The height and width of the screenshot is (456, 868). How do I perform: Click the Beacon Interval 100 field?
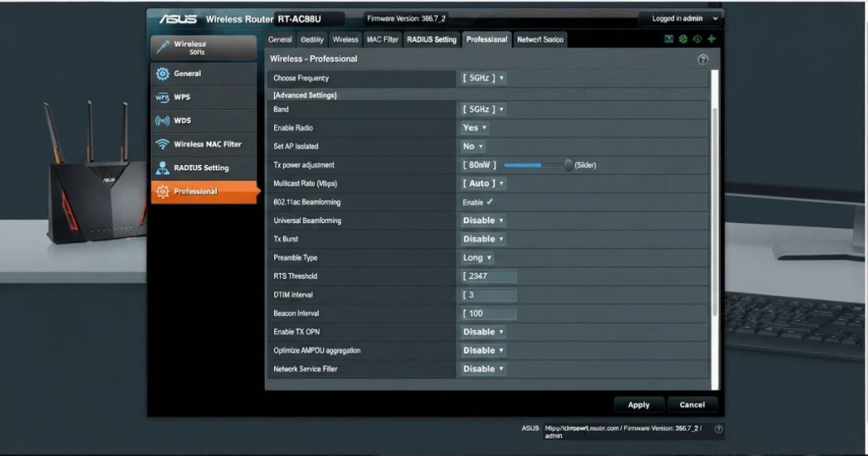(489, 313)
